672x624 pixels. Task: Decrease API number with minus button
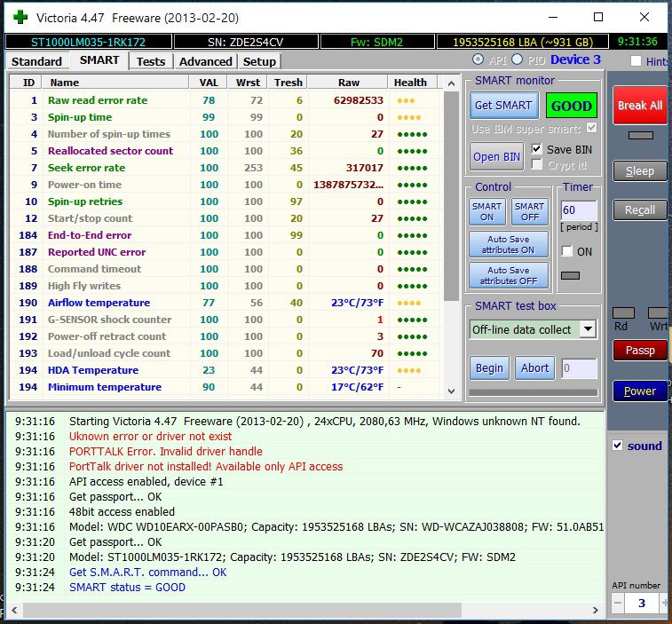pyautogui.click(x=618, y=603)
